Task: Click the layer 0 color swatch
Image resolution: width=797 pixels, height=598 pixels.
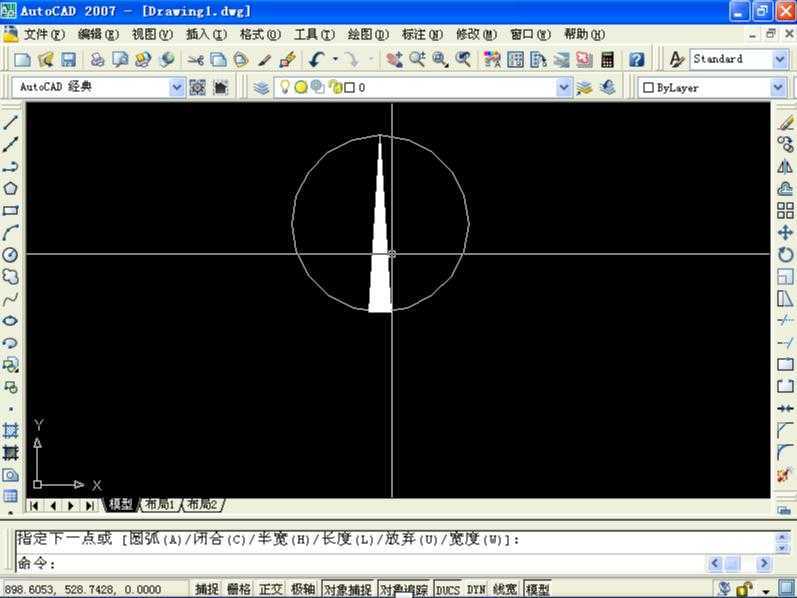Action: click(349, 87)
